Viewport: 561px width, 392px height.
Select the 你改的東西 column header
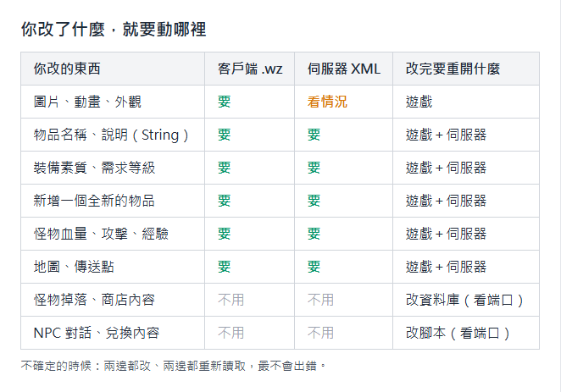[67, 69]
